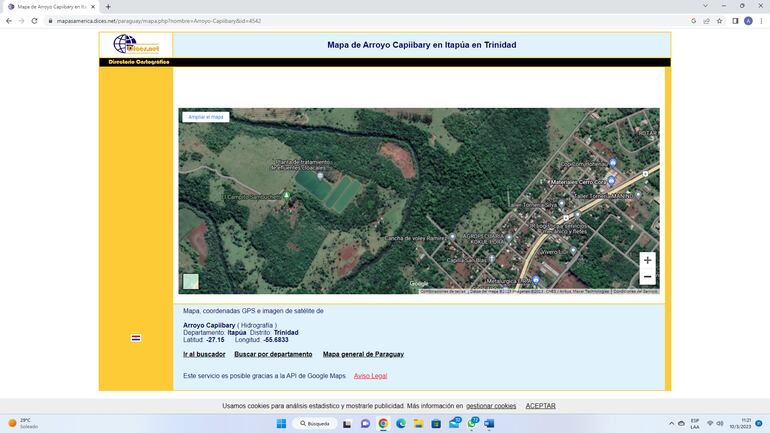The image size is (770, 433).
Task: Open 'Buscar por departamento' link
Action: 273,354
